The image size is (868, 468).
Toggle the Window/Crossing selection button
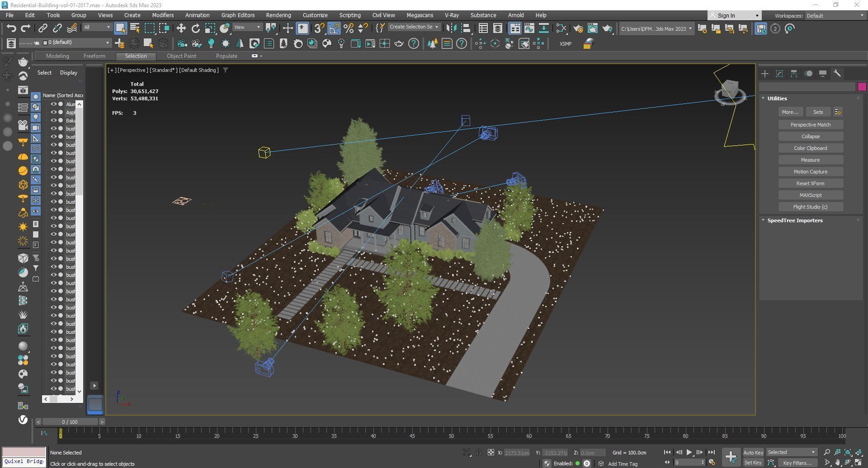(164, 28)
